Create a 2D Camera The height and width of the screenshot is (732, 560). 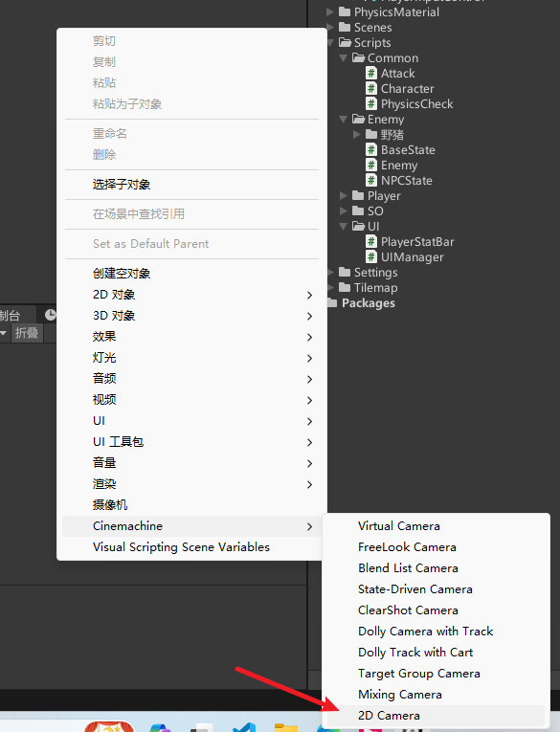pos(437,716)
